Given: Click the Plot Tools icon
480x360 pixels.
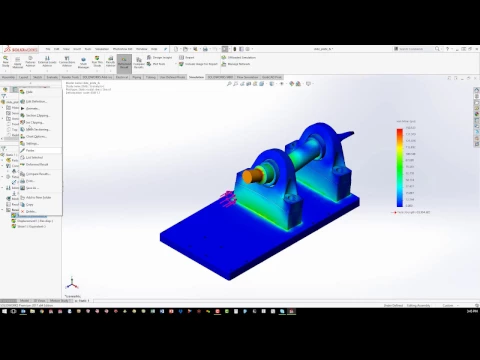Looking at the screenshot, I should (156, 64).
